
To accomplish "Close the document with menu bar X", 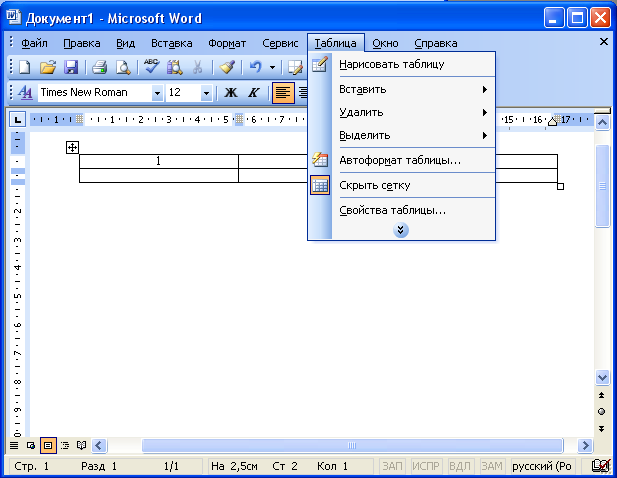I will 604,41.
